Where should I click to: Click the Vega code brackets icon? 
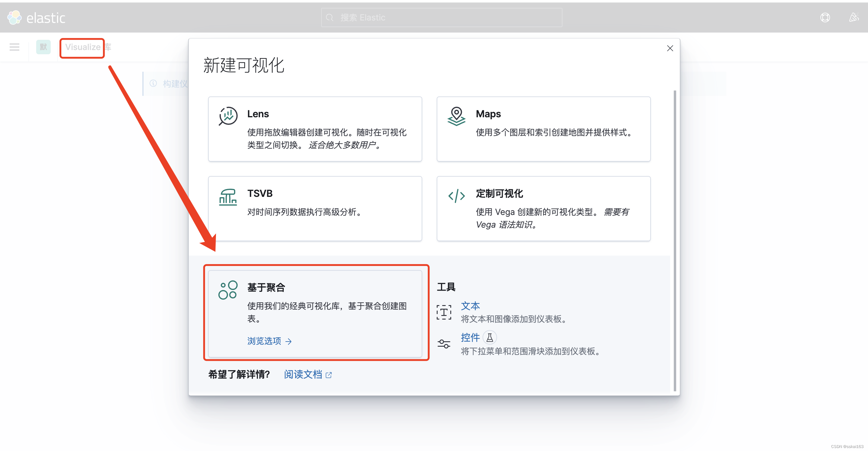(x=456, y=196)
